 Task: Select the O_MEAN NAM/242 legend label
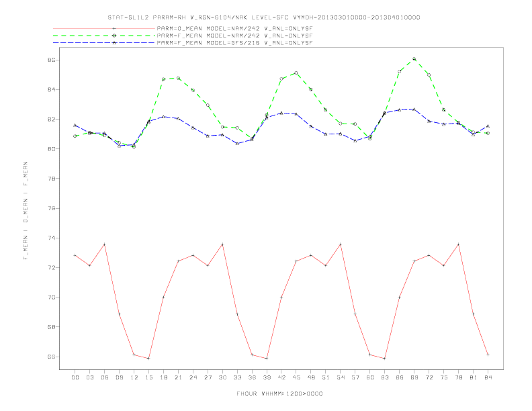[234, 29]
